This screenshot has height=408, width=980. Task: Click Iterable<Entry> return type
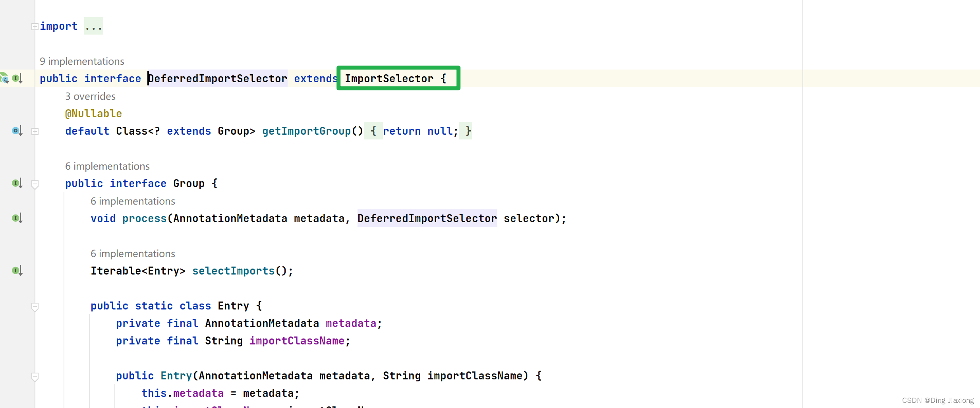(138, 271)
